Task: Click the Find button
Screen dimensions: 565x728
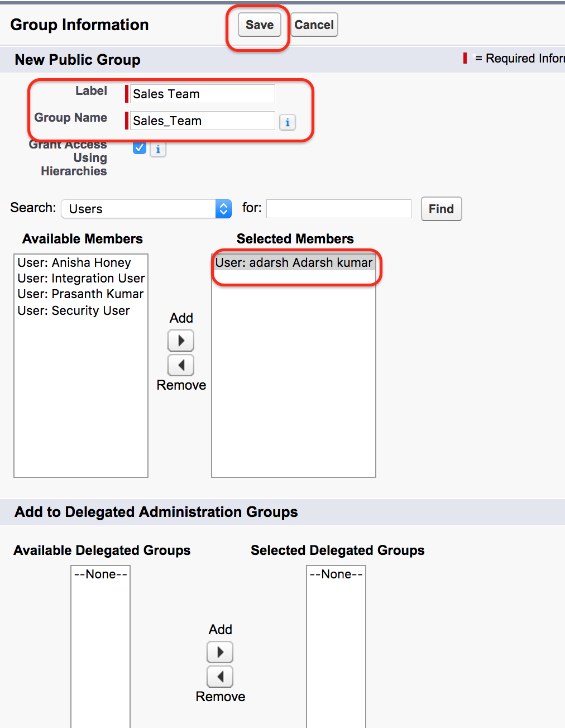Action: (440, 208)
